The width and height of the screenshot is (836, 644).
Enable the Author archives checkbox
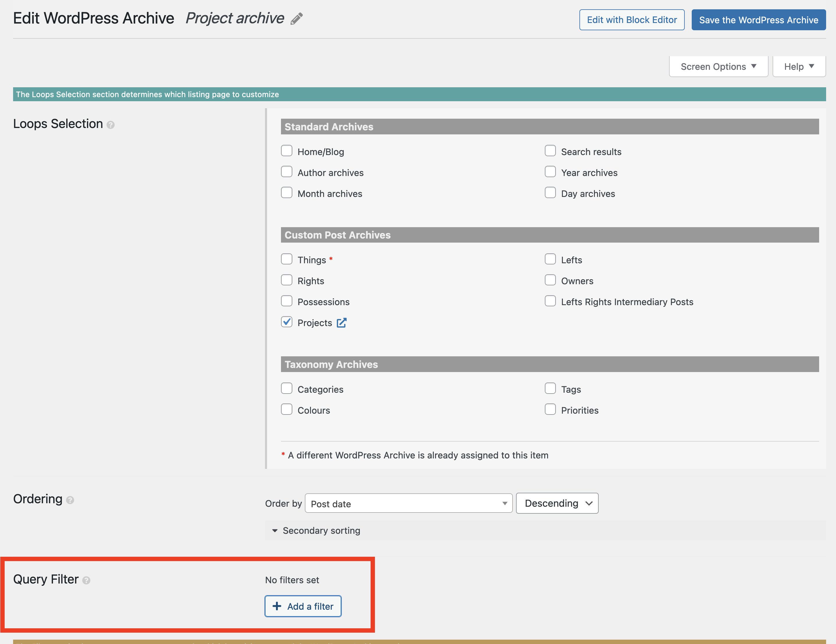tap(287, 172)
